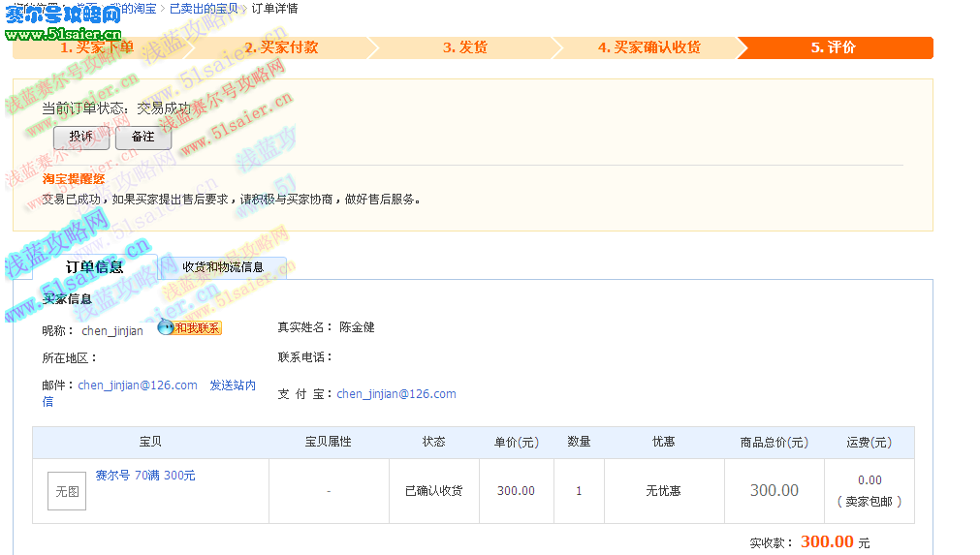
Task: Click the shipping fee 0.00 value
Action: (869, 480)
